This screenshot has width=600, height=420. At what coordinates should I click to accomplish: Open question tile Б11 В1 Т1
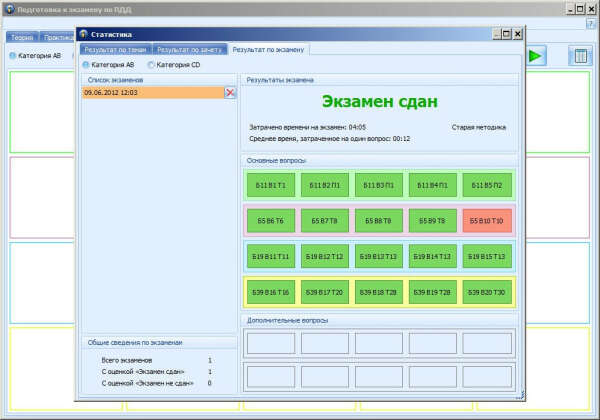[x=271, y=185]
